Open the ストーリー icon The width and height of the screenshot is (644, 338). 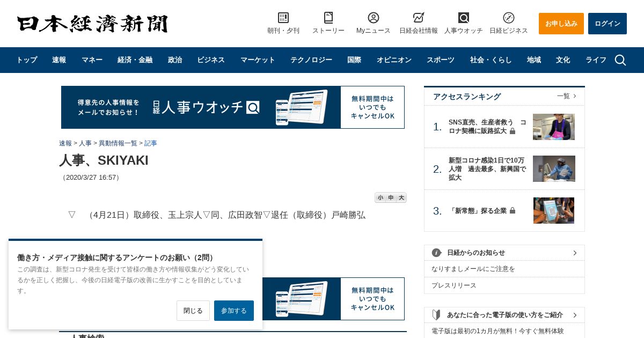[x=328, y=18]
